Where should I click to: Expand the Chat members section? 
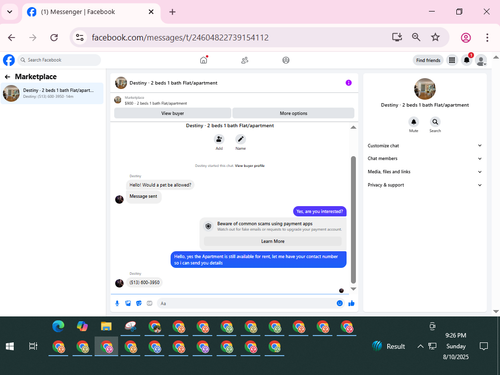[425, 158]
